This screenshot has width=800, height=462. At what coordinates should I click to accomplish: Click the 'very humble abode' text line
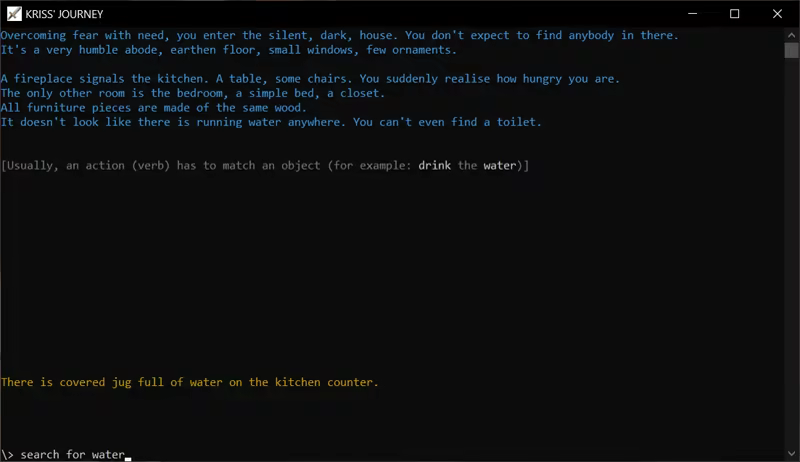point(228,50)
